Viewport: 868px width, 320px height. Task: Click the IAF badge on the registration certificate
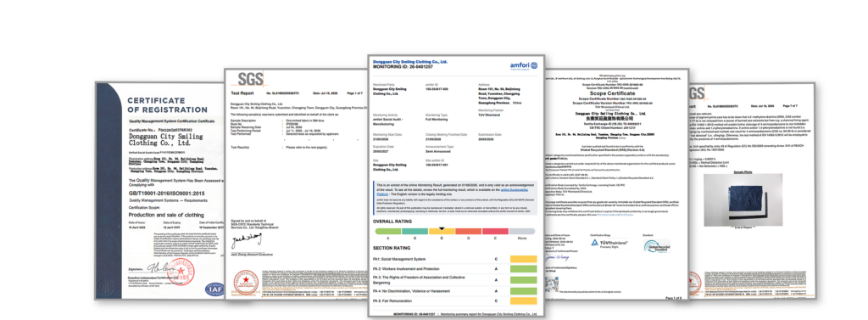(x=214, y=289)
